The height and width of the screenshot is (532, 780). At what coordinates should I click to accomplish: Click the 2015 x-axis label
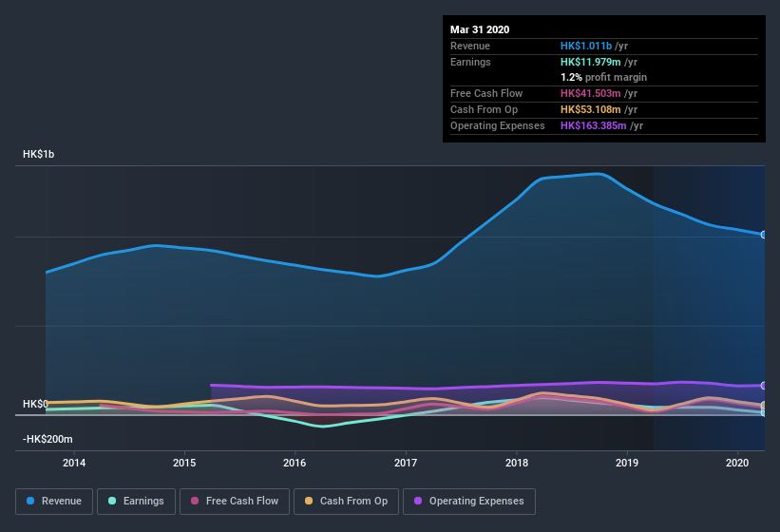point(184,463)
